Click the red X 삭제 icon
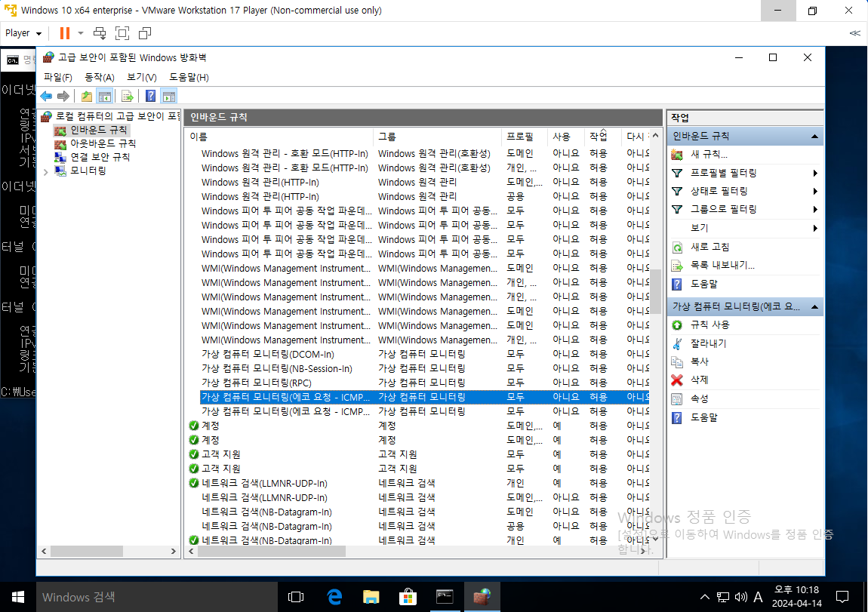This screenshot has width=868, height=612. tap(676, 380)
